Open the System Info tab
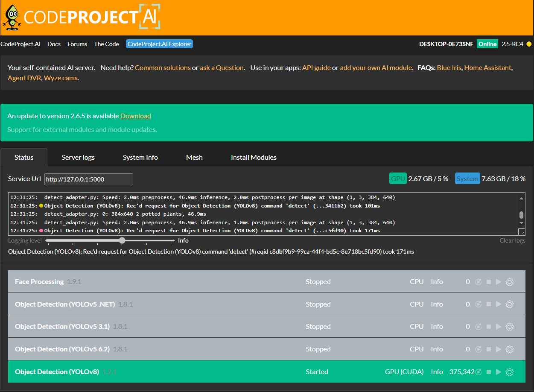Screen dimensions: 534x392 140,157
